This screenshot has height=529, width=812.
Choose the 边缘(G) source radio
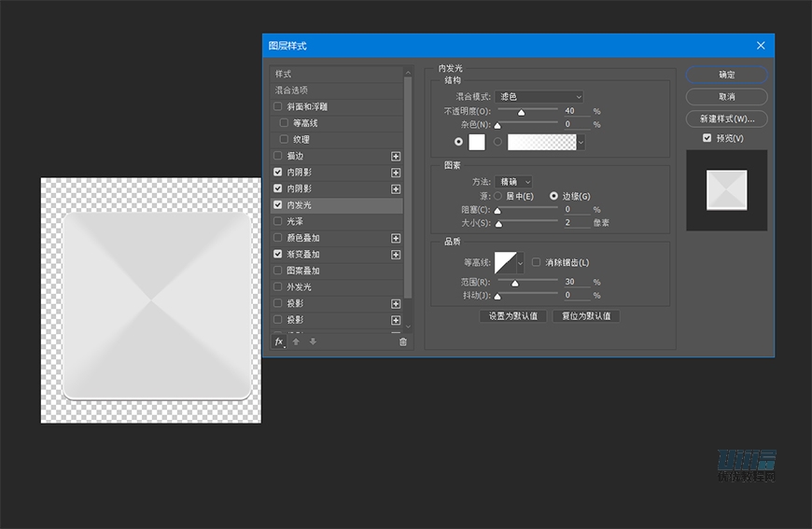(553, 196)
